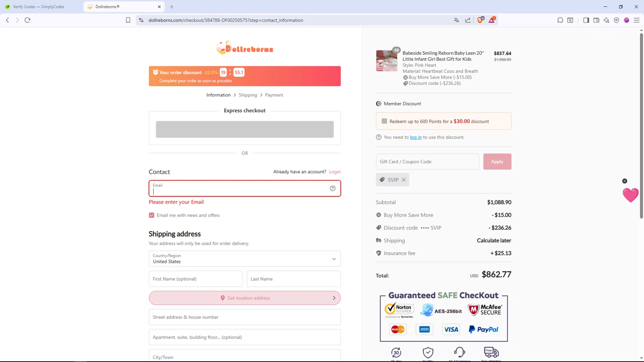Check the Redeem 600 Points discount box

click(384, 121)
